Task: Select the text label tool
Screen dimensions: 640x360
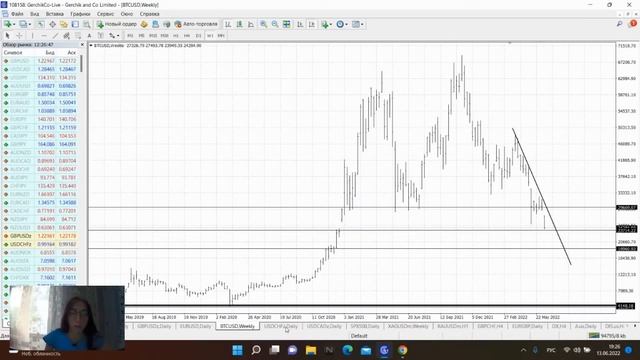Action: [x=100, y=36]
